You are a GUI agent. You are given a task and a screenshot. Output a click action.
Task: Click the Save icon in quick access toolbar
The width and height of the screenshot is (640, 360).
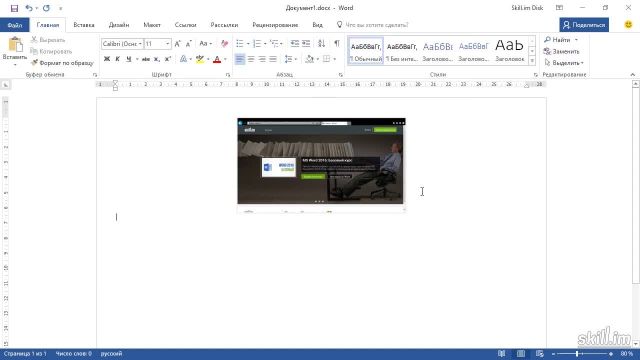coord(14,8)
